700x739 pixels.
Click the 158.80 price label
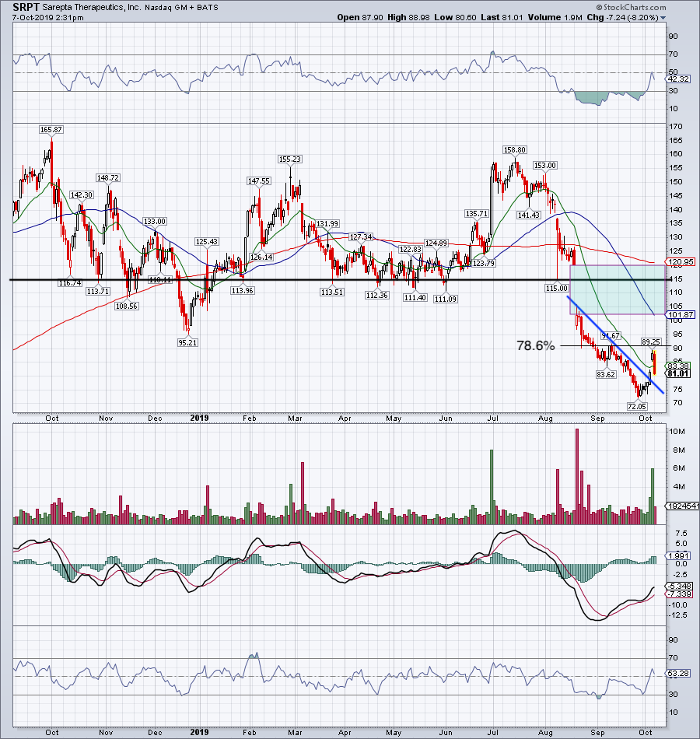[x=514, y=150]
